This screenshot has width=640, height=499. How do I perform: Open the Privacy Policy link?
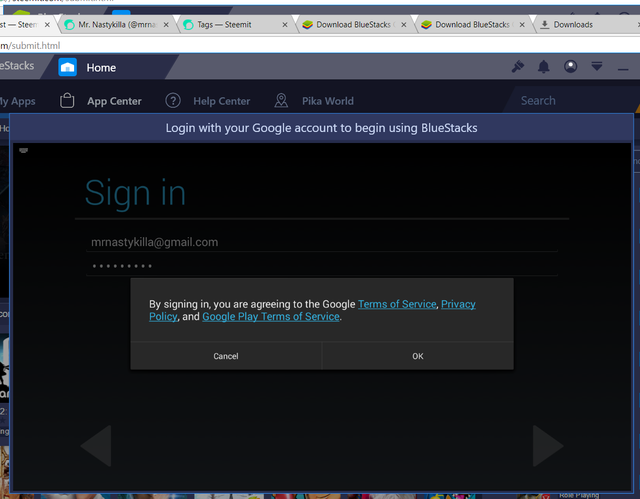coord(458,304)
